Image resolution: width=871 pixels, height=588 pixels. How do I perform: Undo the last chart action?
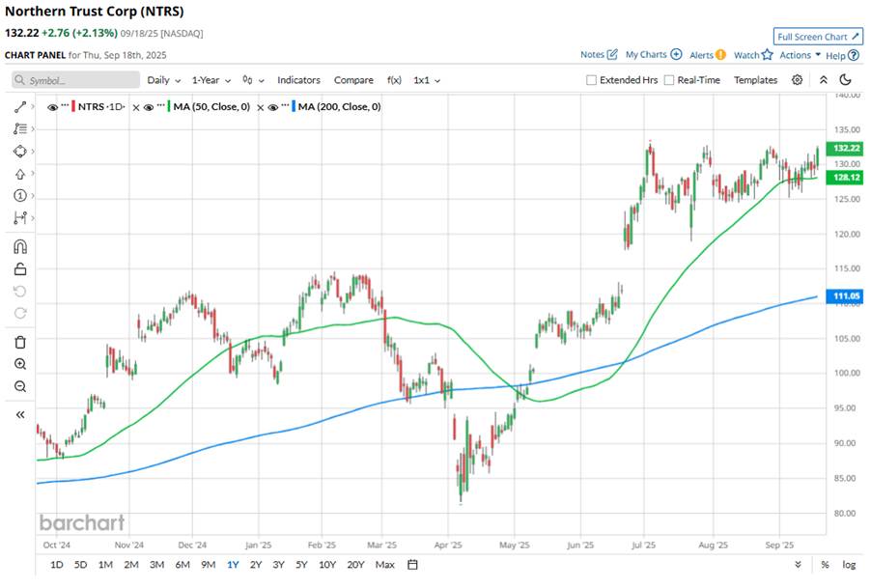coord(20,292)
